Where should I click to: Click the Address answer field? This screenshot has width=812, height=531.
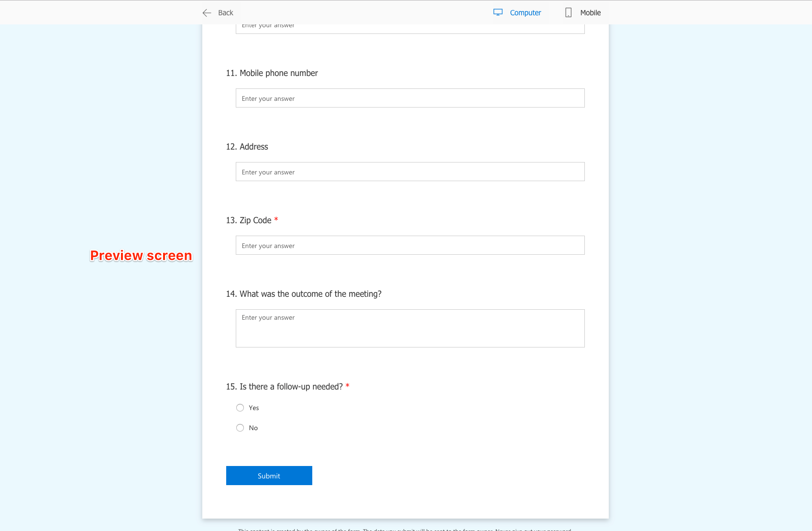(x=410, y=172)
